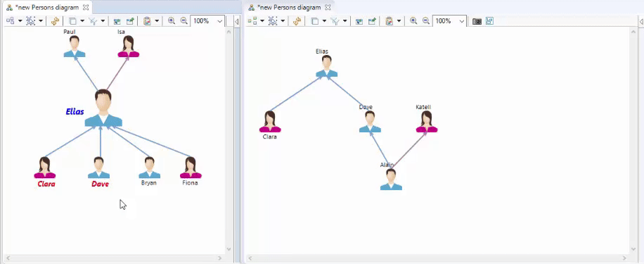The image size is (644, 264).
Task: Switch to left 'new Persons diagram' tab
Action: coord(47,8)
